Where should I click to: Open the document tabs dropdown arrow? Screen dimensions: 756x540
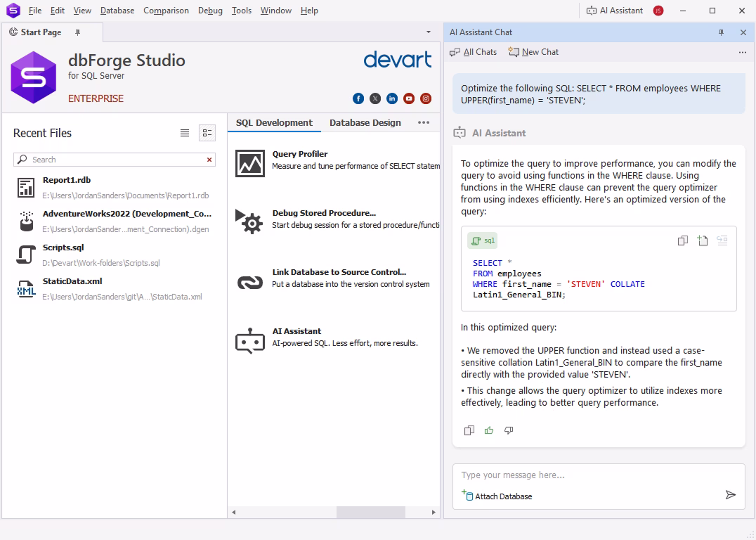coord(429,32)
